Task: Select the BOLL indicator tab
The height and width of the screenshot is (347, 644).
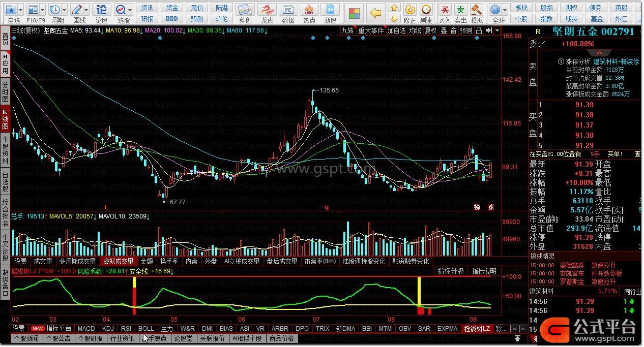Action: [146, 329]
